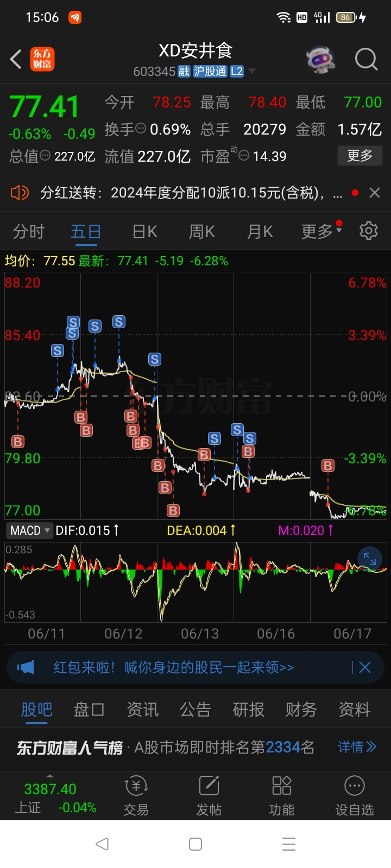This screenshot has height=868, width=391.
Task: Read the 分红送转 2024 announcement
Action: click(191, 193)
